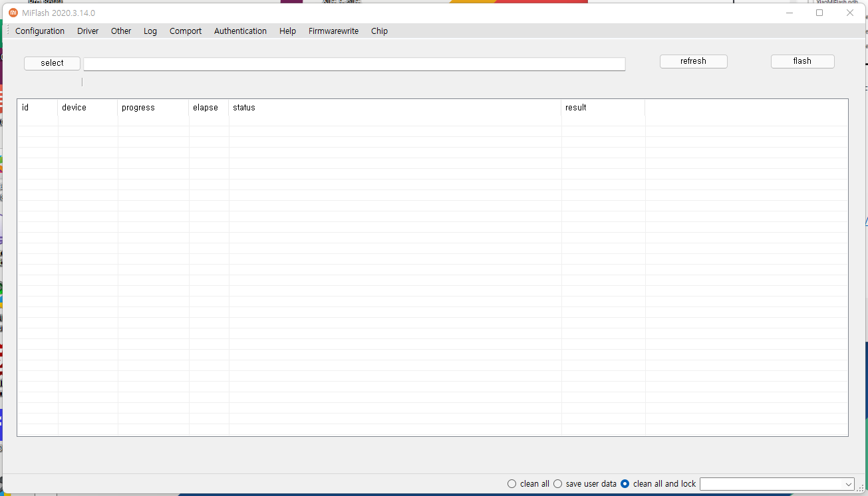Open the Help menu
The image size is (868, 496).
287,31
